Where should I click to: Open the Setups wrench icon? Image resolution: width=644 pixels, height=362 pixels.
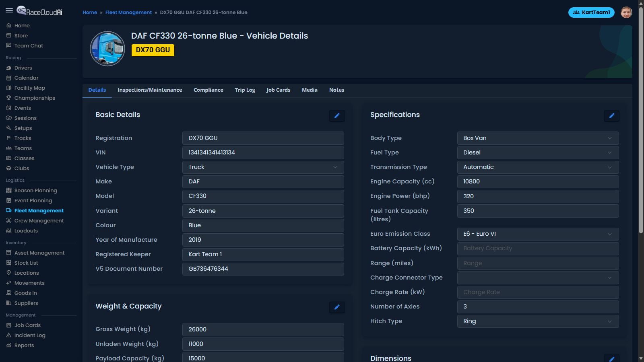click(x=8, y=128)
